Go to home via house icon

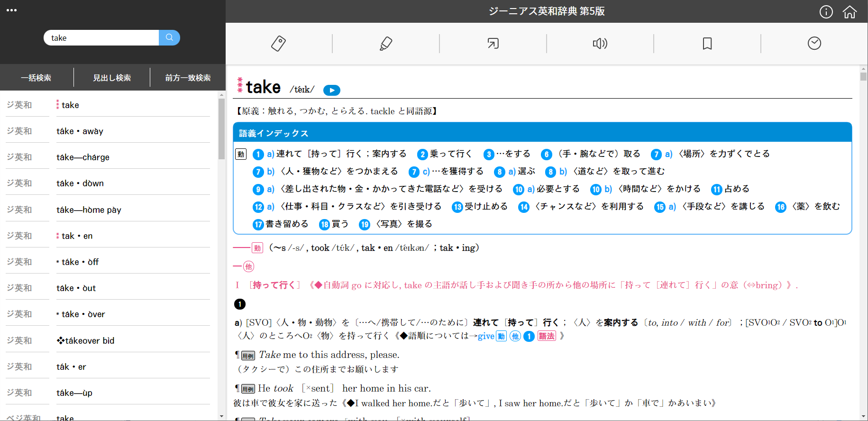pos(850,12)
